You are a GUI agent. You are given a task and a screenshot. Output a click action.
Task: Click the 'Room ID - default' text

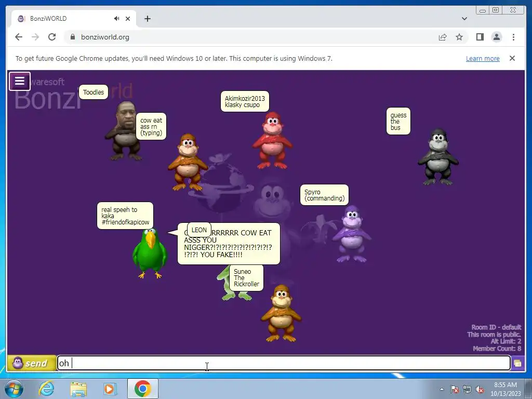pyautogui.click(x=496, y=327)
